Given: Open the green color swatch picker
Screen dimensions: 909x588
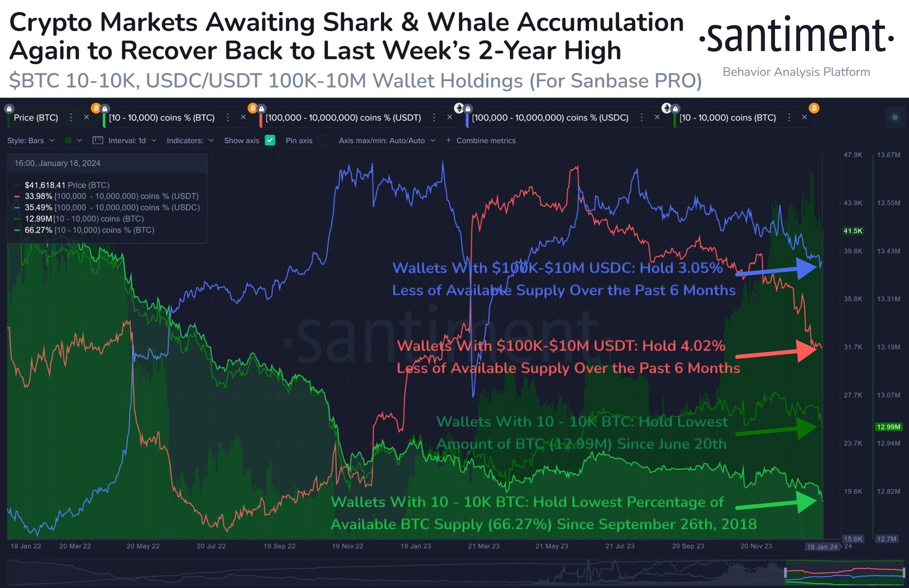Looking at the screenshot, I should click(73, 141).
